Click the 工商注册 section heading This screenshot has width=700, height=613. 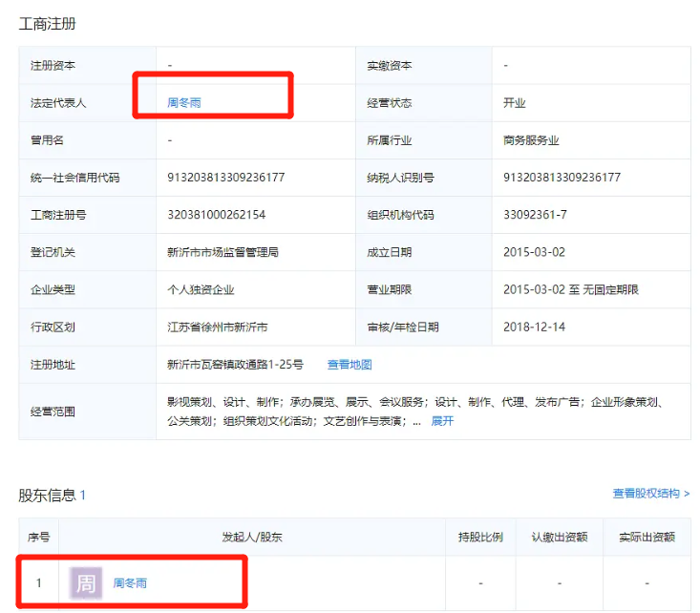click(x=48, y=23)
